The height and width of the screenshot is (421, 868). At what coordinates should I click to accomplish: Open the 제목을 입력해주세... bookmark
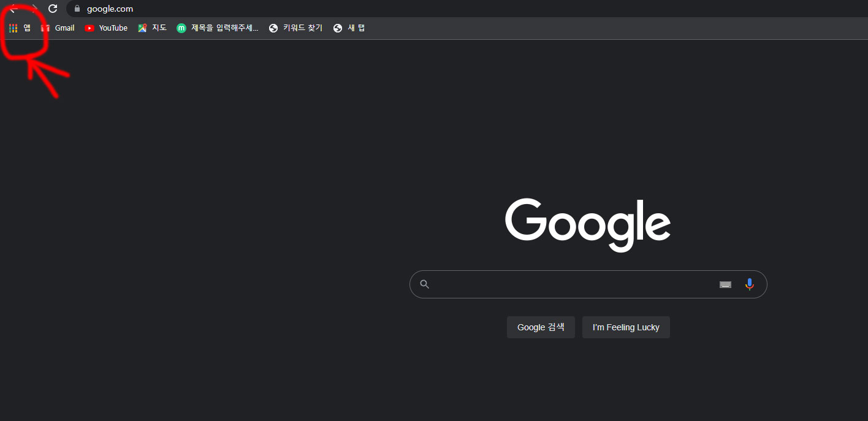[218, 28]
